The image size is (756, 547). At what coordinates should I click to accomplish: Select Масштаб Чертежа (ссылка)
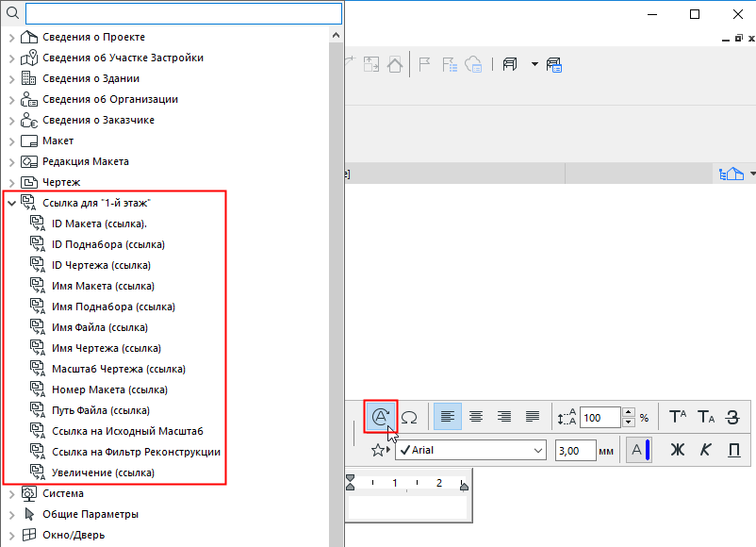point(119,369)
